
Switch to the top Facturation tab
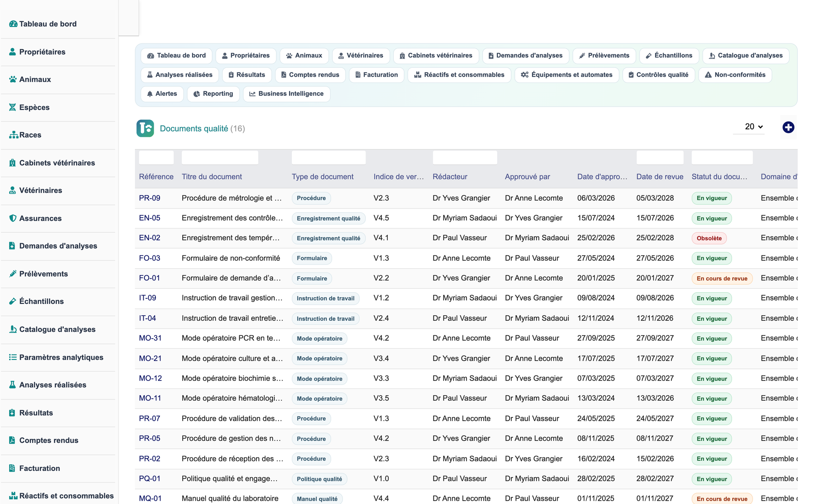pos(377,75)
